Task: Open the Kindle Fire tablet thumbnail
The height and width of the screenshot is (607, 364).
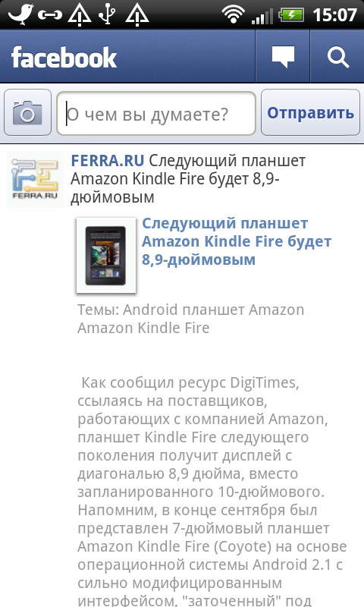Action: 106,255
